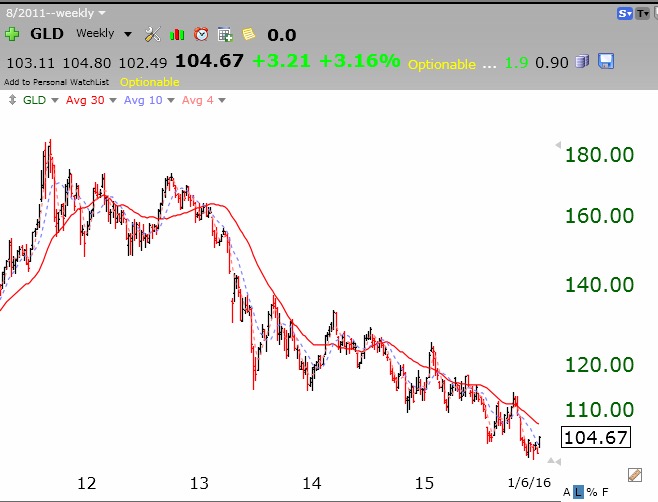This screenshot has width=658, height=502.
Task: Click the left-pointing triangle near chart bottom
Action: click(559, 462)
